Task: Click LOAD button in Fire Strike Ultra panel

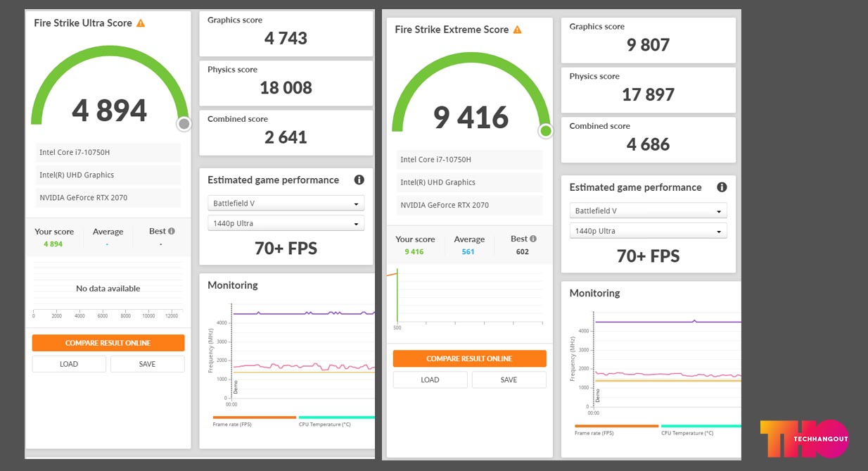Action: coord(69,364)
